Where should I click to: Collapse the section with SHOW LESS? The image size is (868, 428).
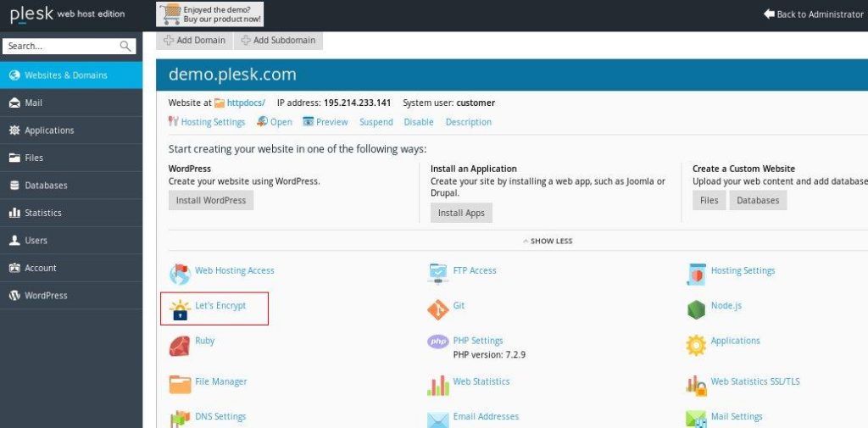[548, 242]
